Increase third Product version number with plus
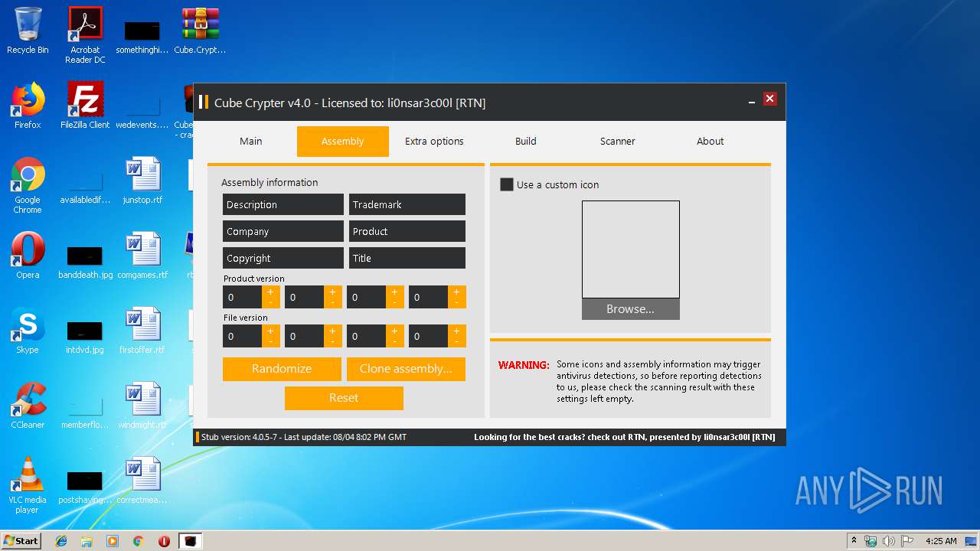The height and width of the screenshot is (551, 980). point(395,292)
